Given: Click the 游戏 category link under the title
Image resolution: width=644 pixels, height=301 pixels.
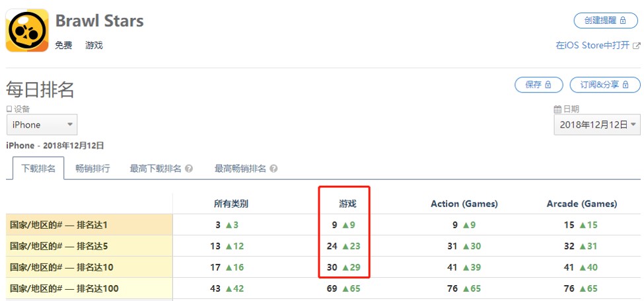Looking at the screenshot, I should [x=94, y=46].
